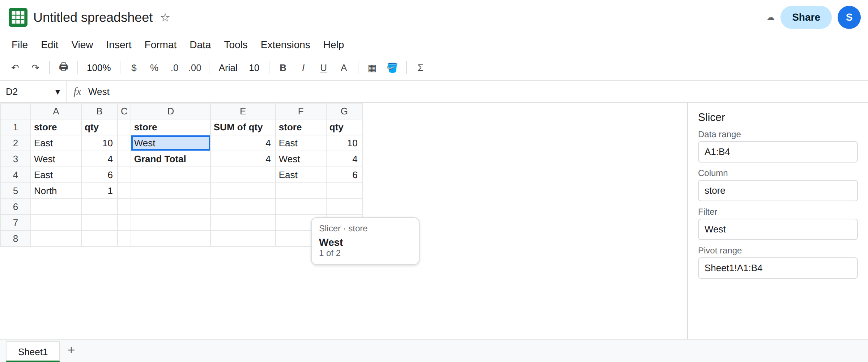This screenshot has width=868, height=362.
Task: Format as currency with dollar icon
Action: 134,68
